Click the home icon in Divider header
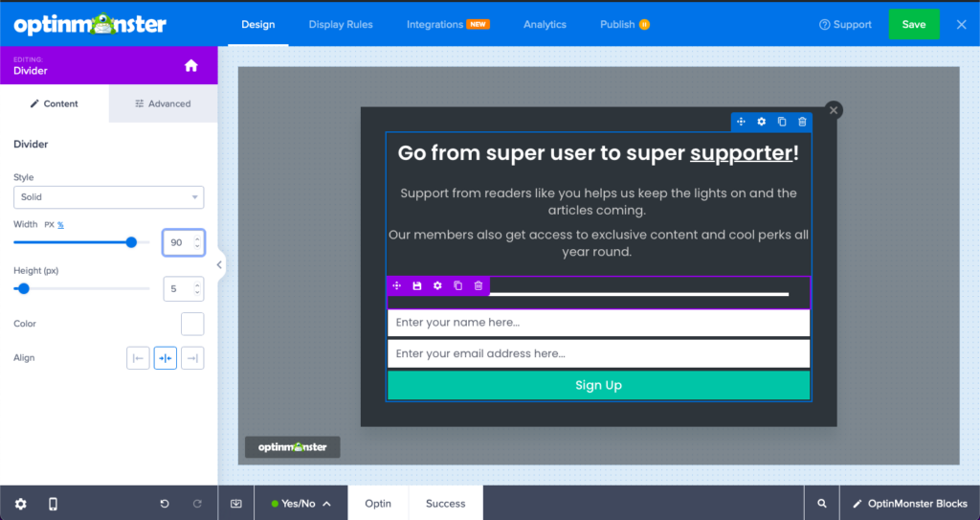Screen dimensions: 980x520 tap(191, 66)
